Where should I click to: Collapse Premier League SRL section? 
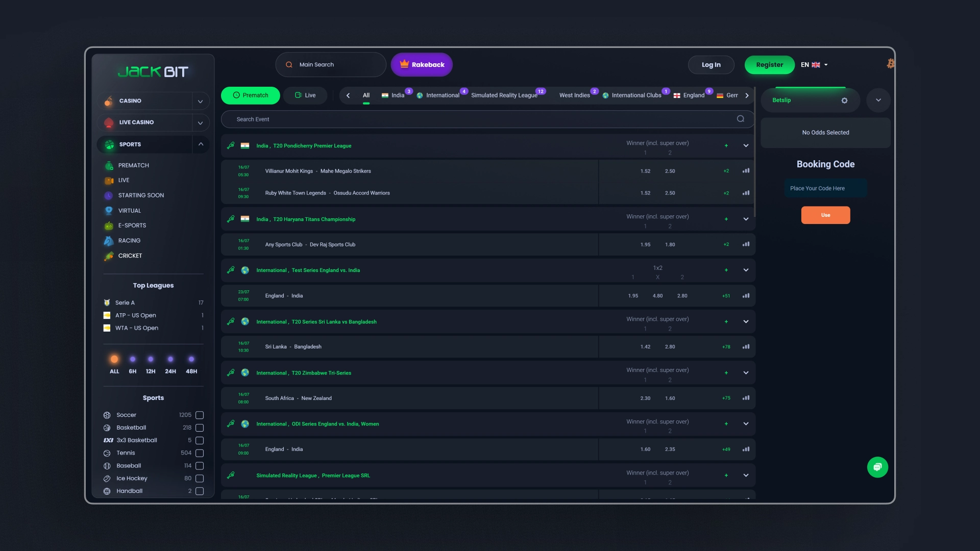coord(746,475)
